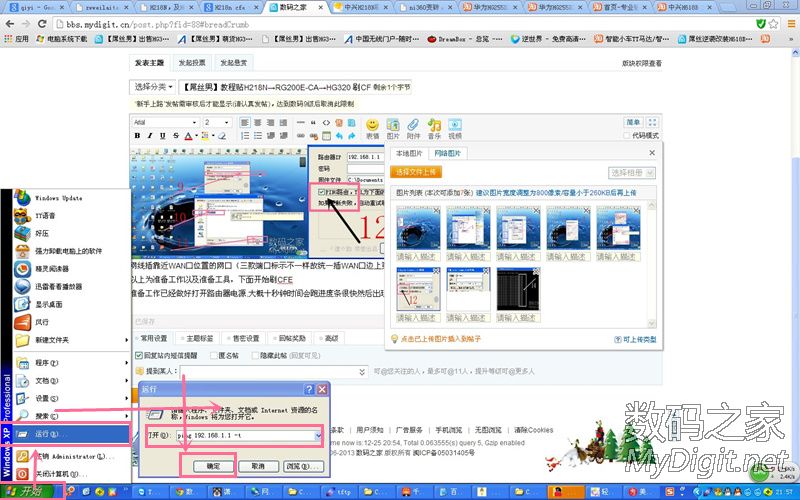Click the post title input field
Screen dimensions: 800x500
tap(295, 87)
